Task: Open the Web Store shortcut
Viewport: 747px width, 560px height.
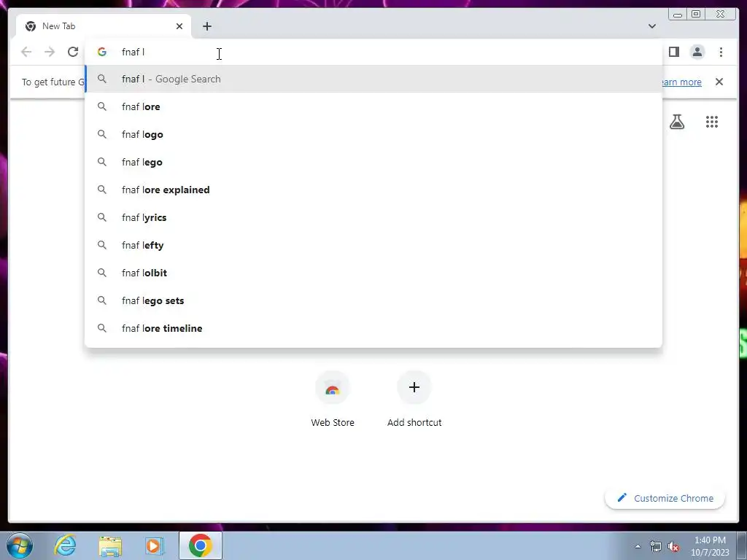Action: [333, 399]
